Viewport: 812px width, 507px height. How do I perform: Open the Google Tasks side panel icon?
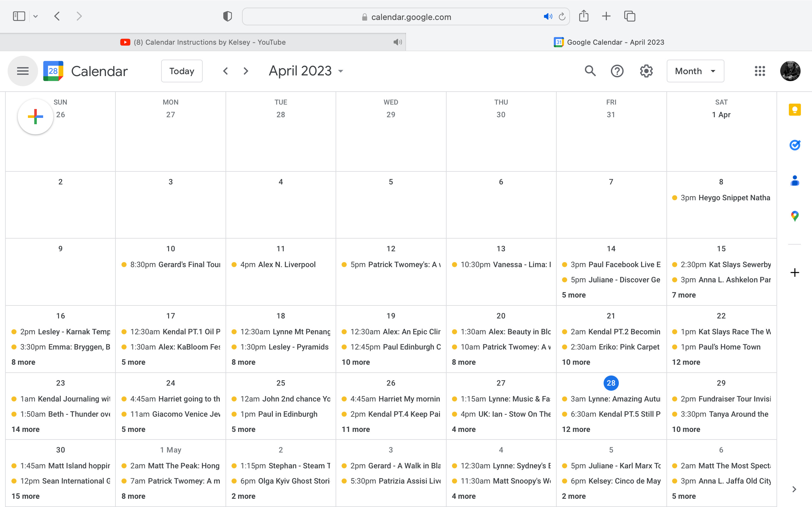[x=794, y=145]
